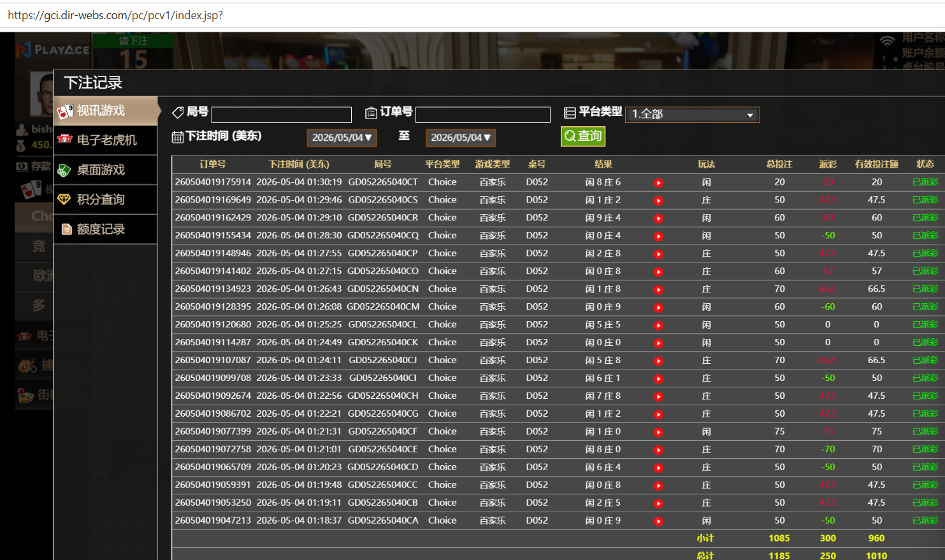Play video for order 260504019155434

click(x=658, y=236)
